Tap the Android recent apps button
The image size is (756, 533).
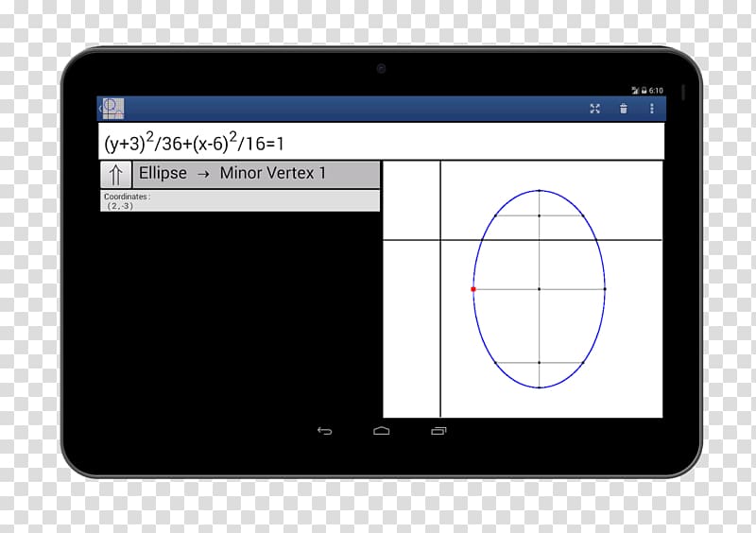(x=438, y=431)
